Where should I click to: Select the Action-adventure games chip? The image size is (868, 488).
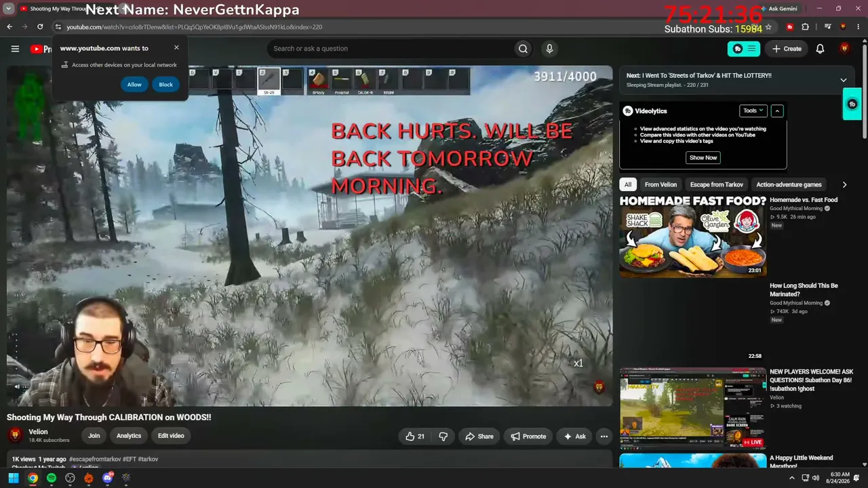pyautogui.click(x=789, y=184)
